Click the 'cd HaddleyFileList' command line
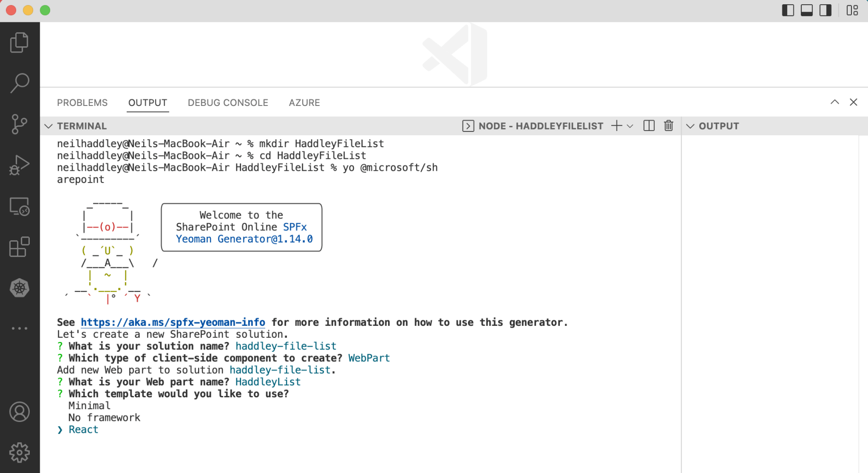868x473 pixels. tap(313, 156)
